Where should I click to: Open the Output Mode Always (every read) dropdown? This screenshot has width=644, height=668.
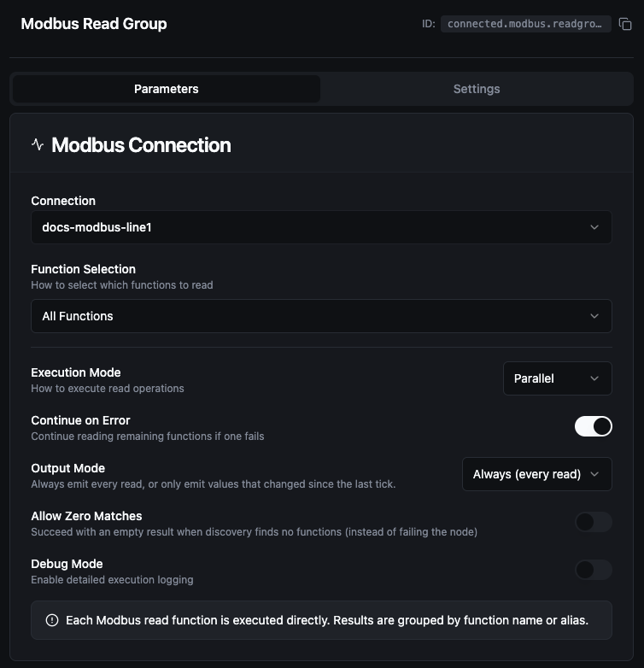537,474
